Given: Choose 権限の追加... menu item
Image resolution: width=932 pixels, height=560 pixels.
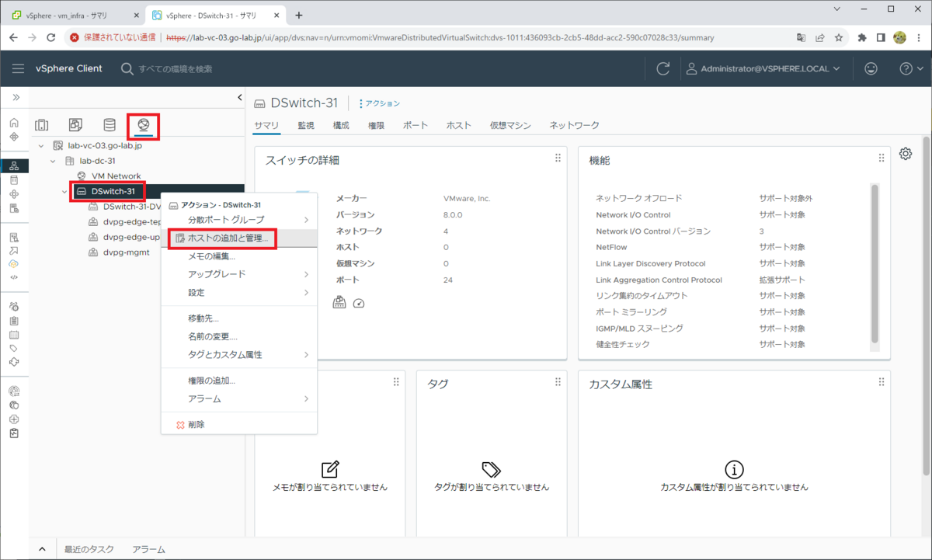Looking at the screenshot, I should point(239,381).
